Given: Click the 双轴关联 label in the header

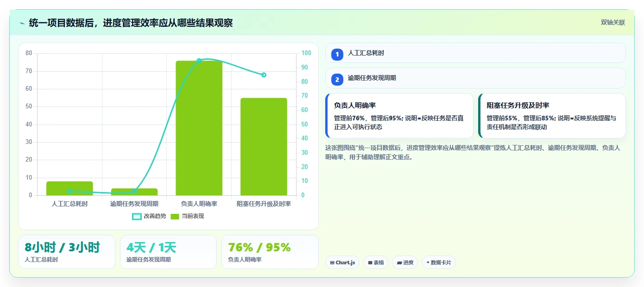Looking at the screenshot, I should [613, 23].
